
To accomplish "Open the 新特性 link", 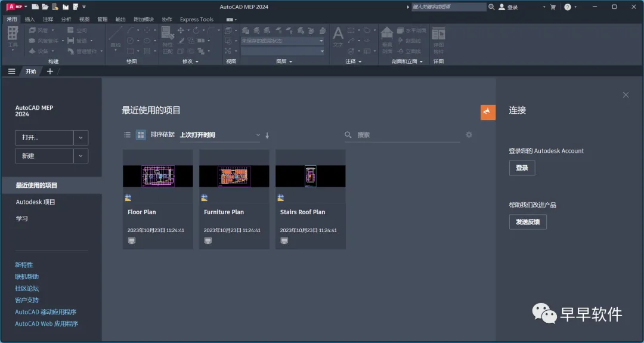I will click(x=24, y=265).
